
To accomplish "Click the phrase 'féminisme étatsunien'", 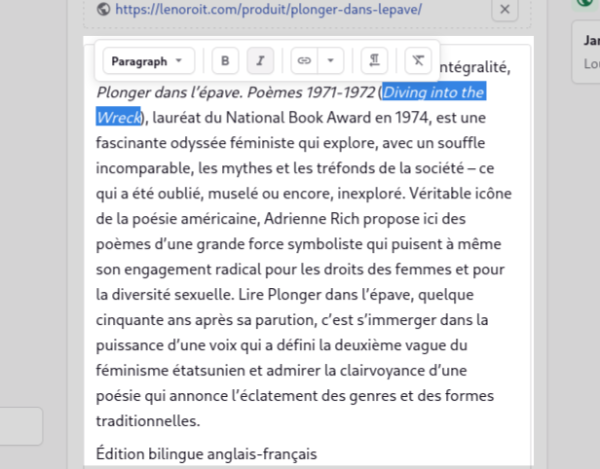I will (170, 371).
